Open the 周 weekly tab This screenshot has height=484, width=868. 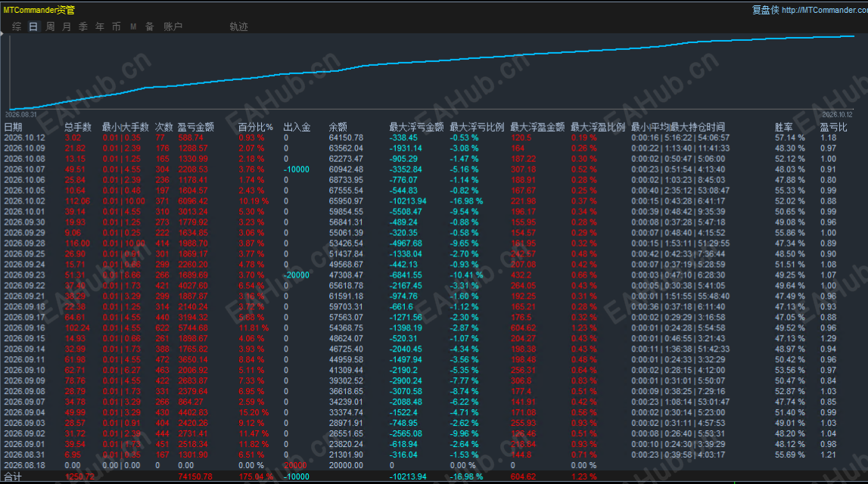[50, 26]
